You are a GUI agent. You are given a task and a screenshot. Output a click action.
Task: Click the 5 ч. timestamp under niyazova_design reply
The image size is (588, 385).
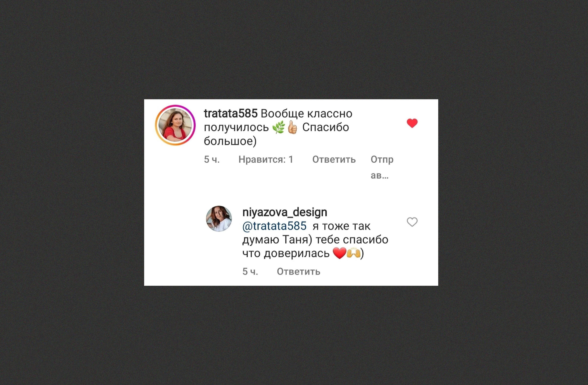point(250,272)
